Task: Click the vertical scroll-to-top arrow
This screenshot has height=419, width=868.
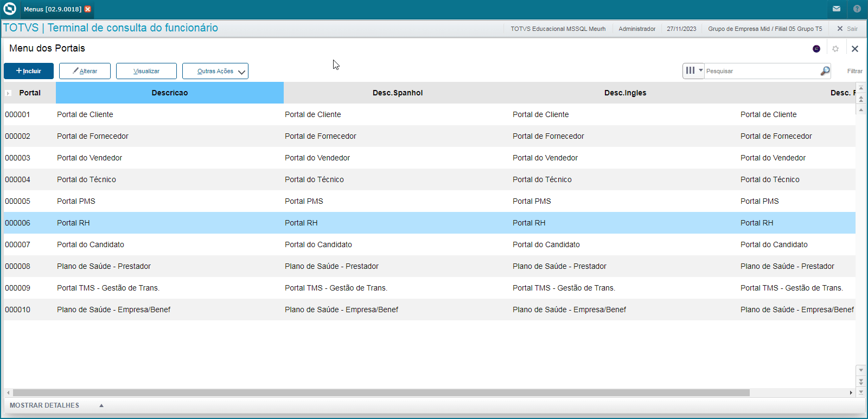Action: 861,88
